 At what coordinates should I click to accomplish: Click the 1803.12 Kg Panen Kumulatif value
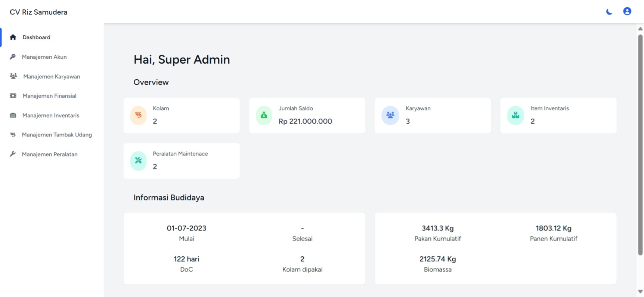click(x=554, y=228)
